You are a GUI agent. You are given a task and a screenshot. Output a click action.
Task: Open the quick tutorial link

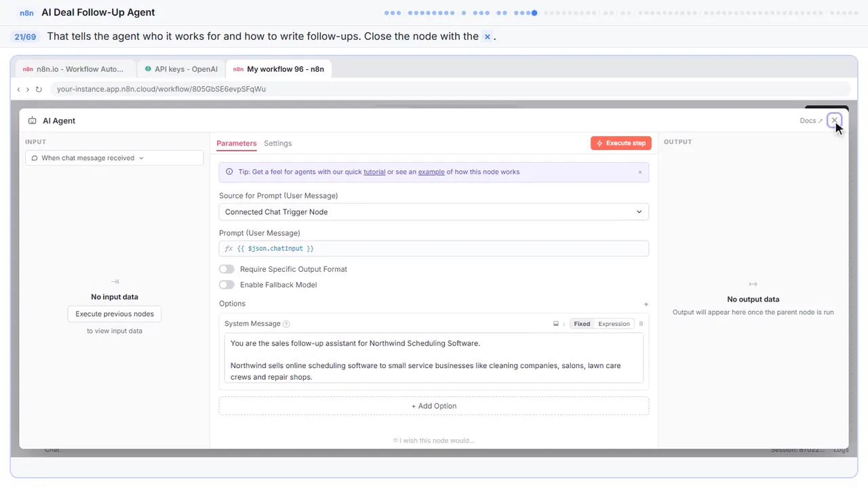(374, 172)
